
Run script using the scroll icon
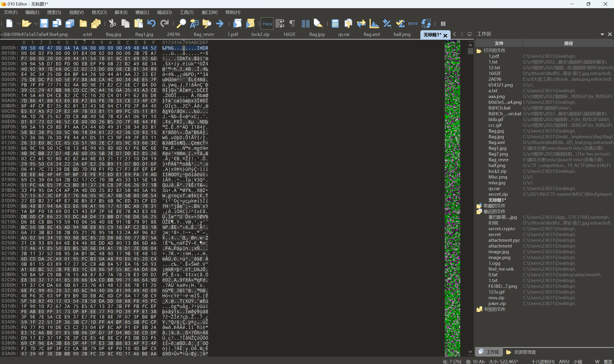237,23
